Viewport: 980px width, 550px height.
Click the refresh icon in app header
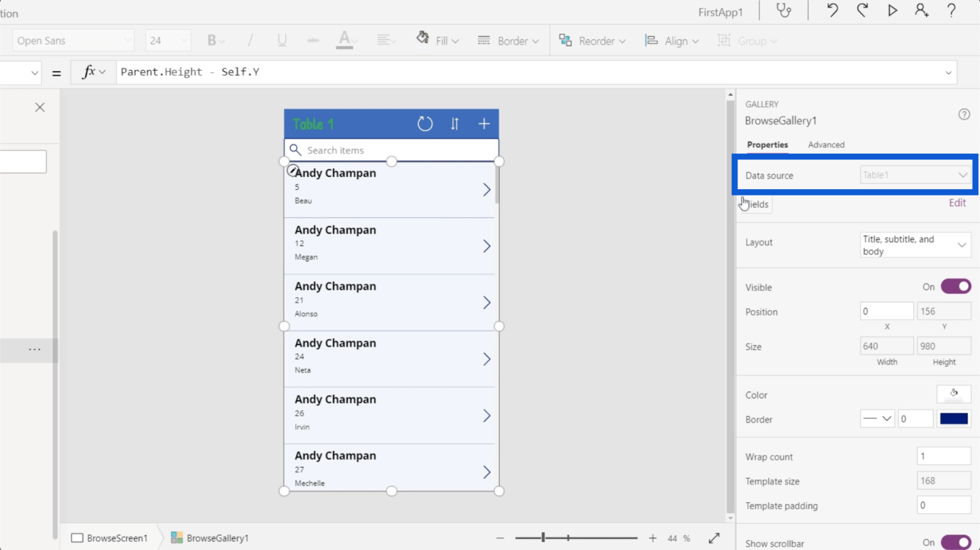coord(425,124)
